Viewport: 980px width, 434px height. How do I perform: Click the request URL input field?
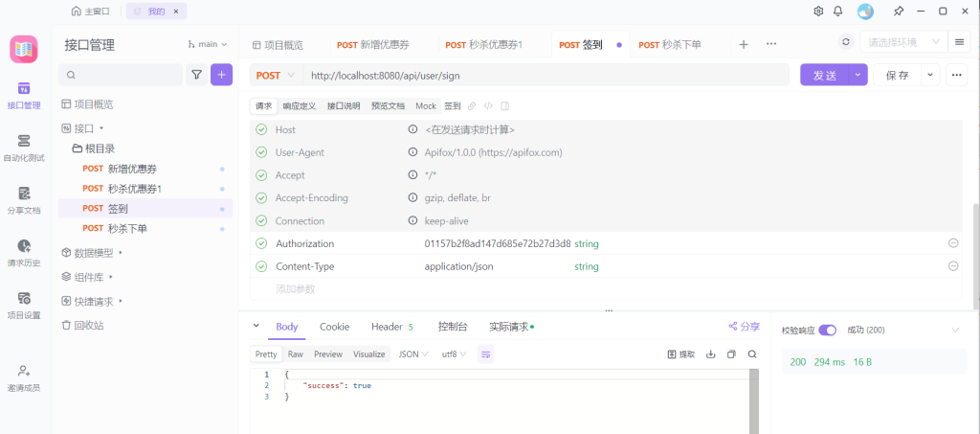pos(546,76)
